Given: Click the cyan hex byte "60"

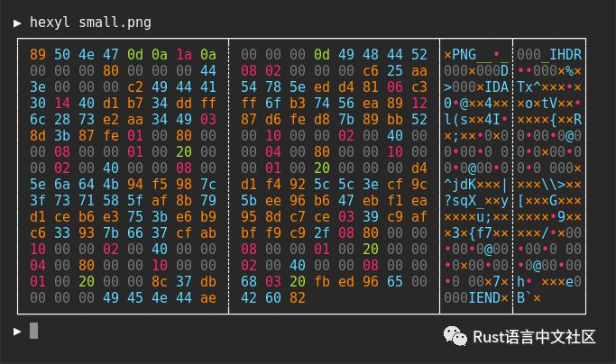Looking at the screenshot, I should (x=273, y=297).
